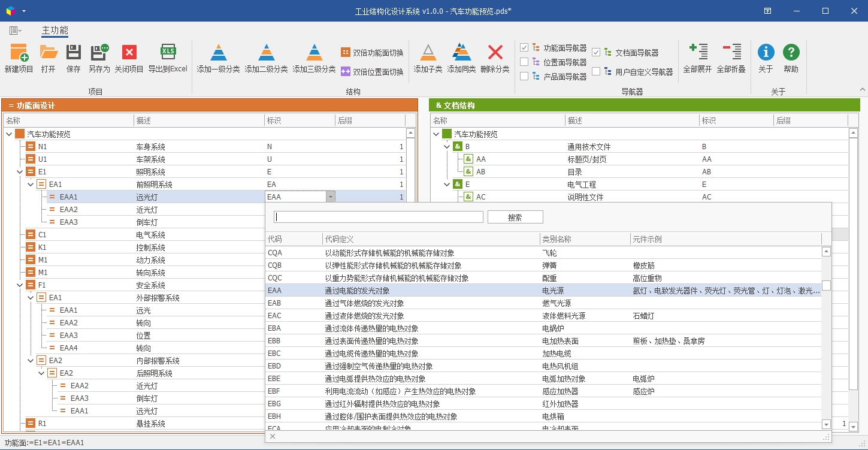Click the 添加子类 add subclass icon

click(428, 53)
